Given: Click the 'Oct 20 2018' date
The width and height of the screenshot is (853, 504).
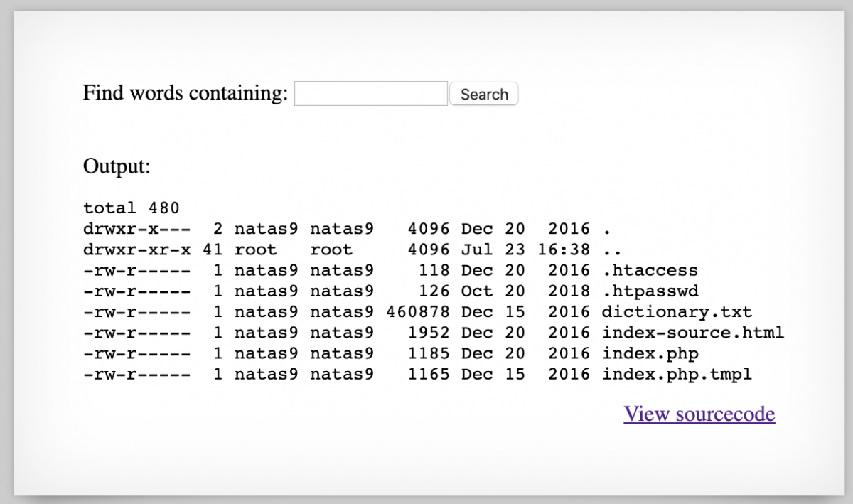Looking at the screenshot, I should pos(525,291).
